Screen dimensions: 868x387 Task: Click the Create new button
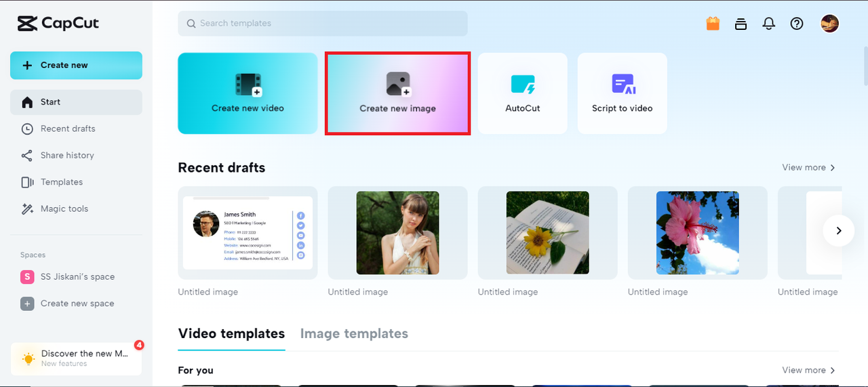pyautogui.click(x=76, y=65)
